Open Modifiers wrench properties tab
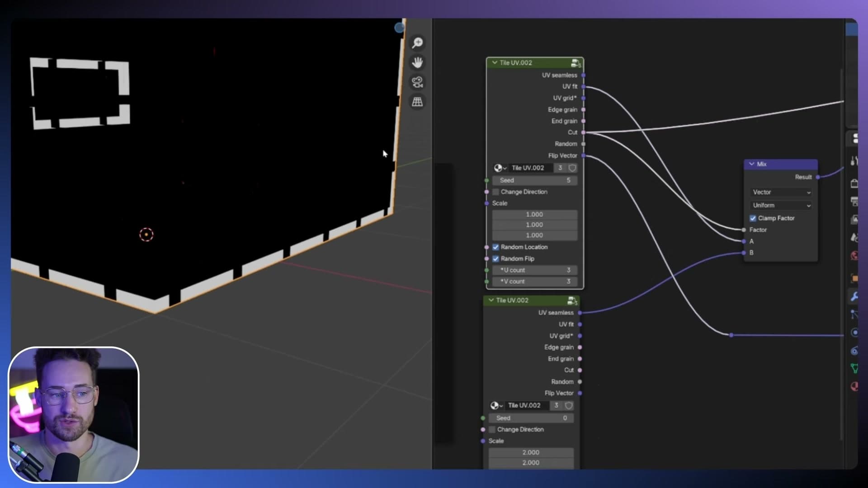Screen dimensions: 868x488 (854, 296)
